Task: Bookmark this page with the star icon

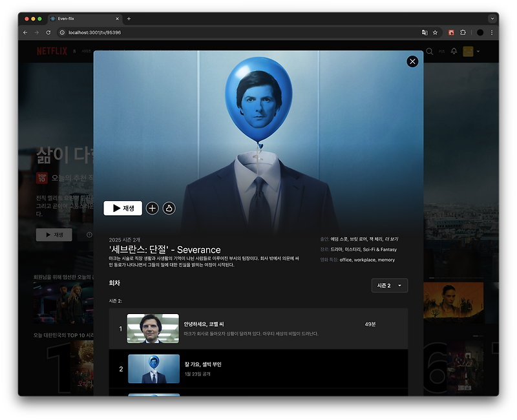Action: click(435, 32)
